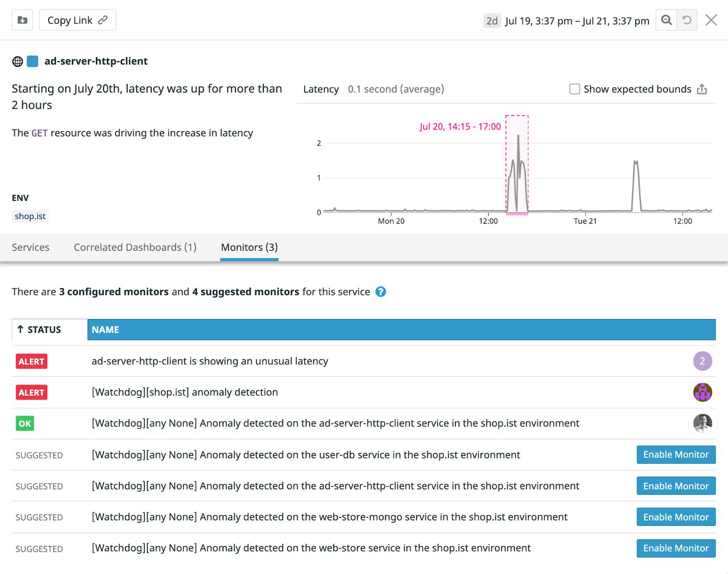The height and width of the screenshot is (574, 728).
Task: Open help via the question mark icon
Action: [x=380, y=292]
